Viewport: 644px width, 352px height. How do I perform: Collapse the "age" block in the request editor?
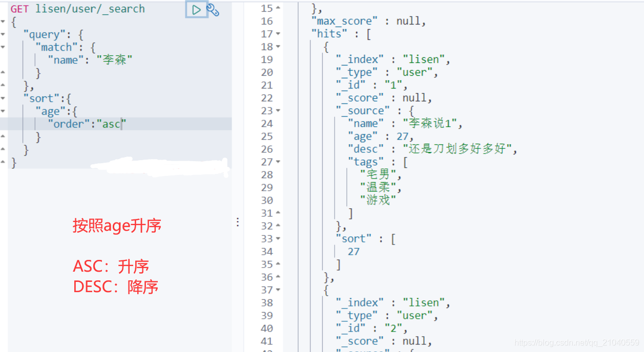coord(3,111)
